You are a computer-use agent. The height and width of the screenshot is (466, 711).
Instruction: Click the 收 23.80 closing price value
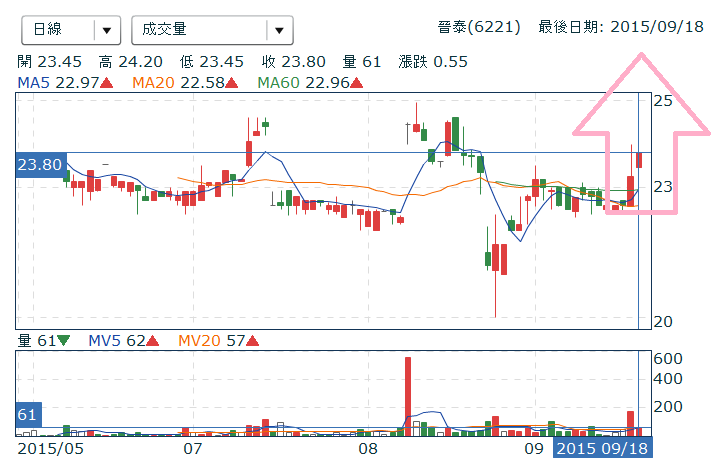[x=294, y=62]
